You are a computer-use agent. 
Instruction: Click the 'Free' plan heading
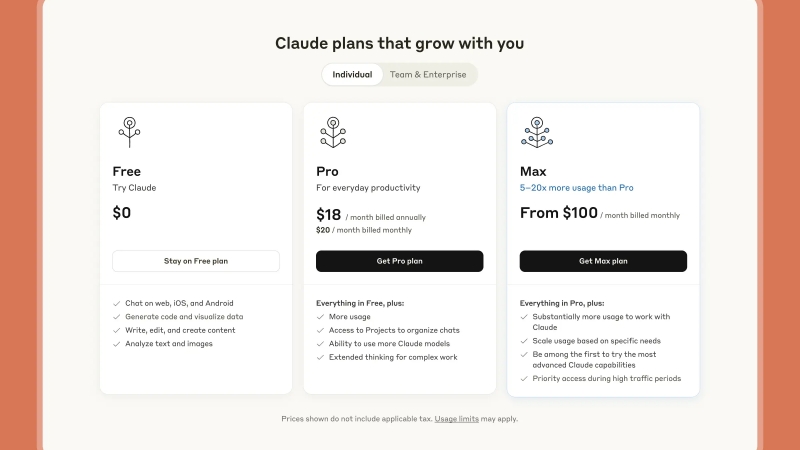click(126, 171)
